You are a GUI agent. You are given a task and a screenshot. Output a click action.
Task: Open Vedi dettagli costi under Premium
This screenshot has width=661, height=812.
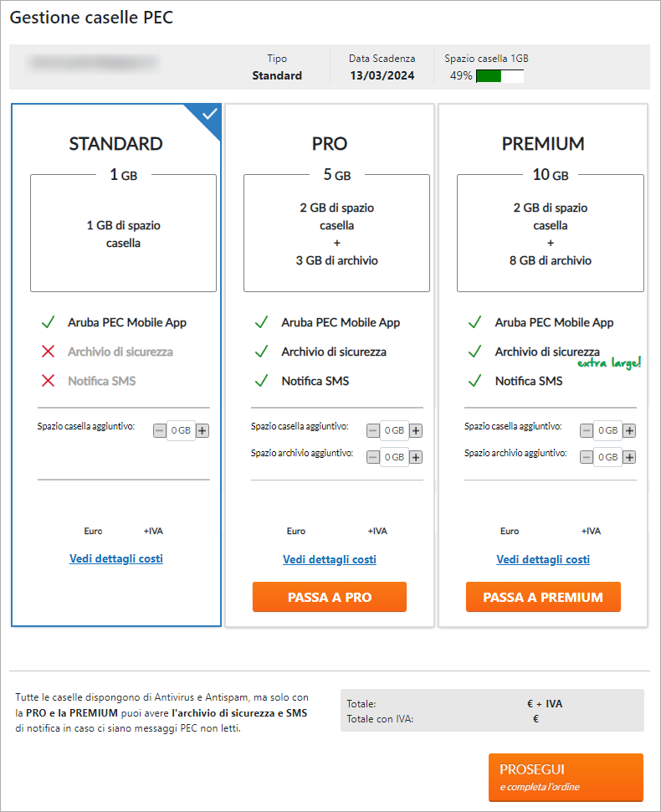pyautogui.click(x=543, y=559)
